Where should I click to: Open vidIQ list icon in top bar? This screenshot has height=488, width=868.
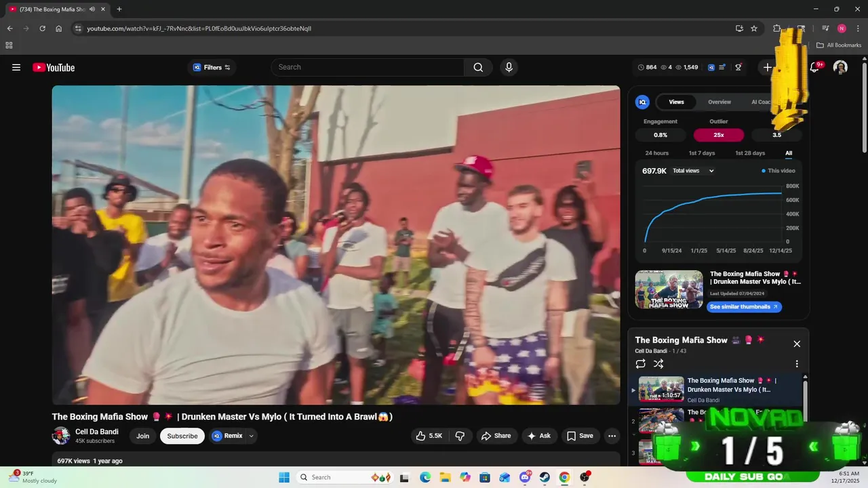[x=722, y=67]
